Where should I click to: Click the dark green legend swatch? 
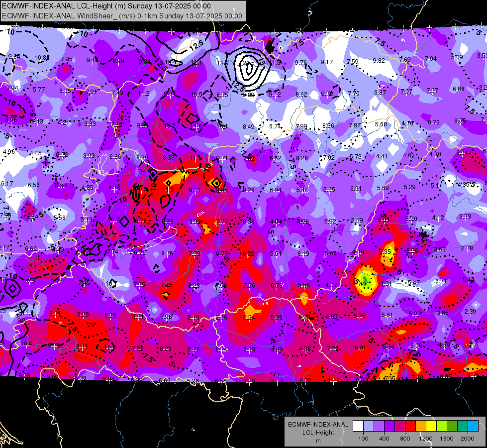[452, 426]
